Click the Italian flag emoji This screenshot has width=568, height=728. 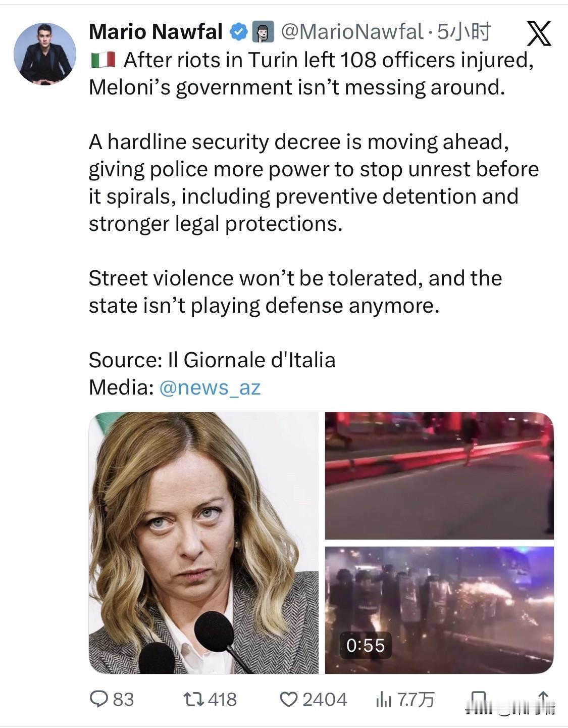tap(104, 60)
